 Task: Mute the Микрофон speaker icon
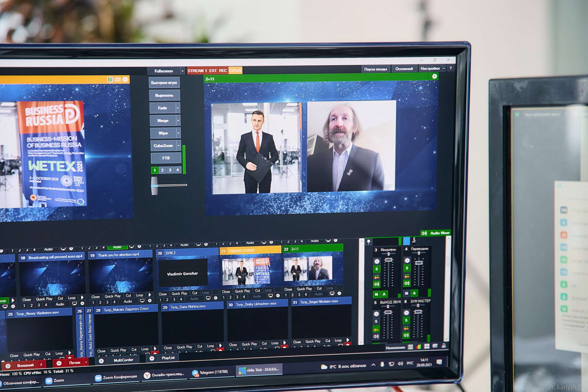pyautogui.click(x=377, y=284)
